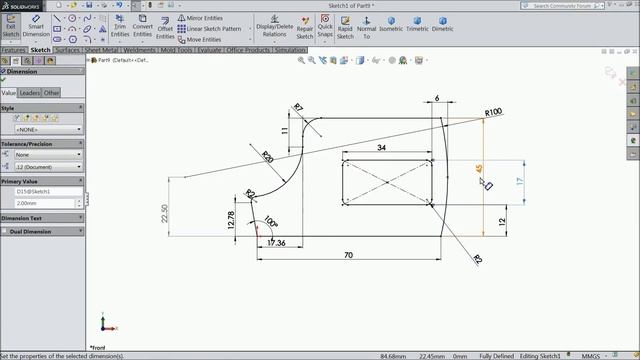Screen dimensions: 640x360
Task: Confirm dimension with green checkmark
Action: 4,80
